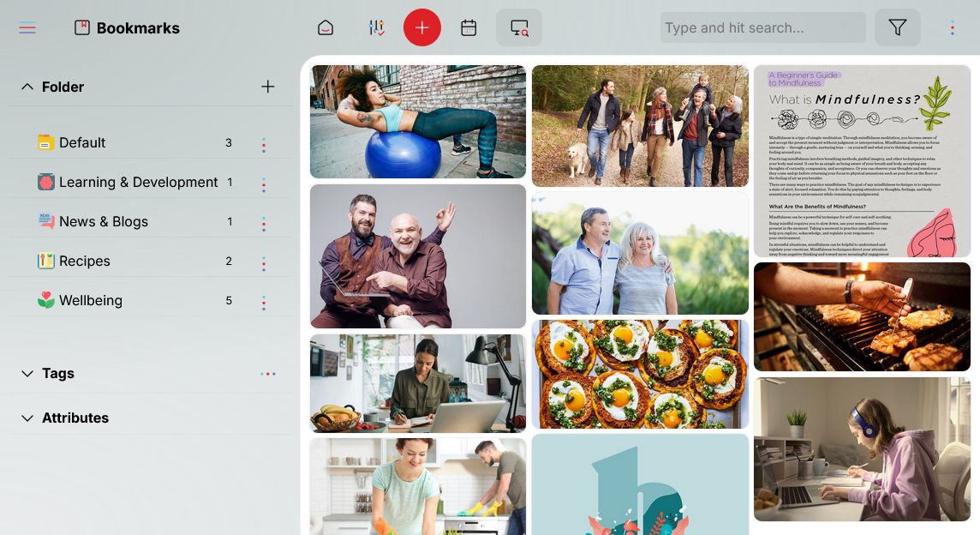Screen dimensions: 980x535
Task: Open the hamburger menu icon
Action: (27, 28)
